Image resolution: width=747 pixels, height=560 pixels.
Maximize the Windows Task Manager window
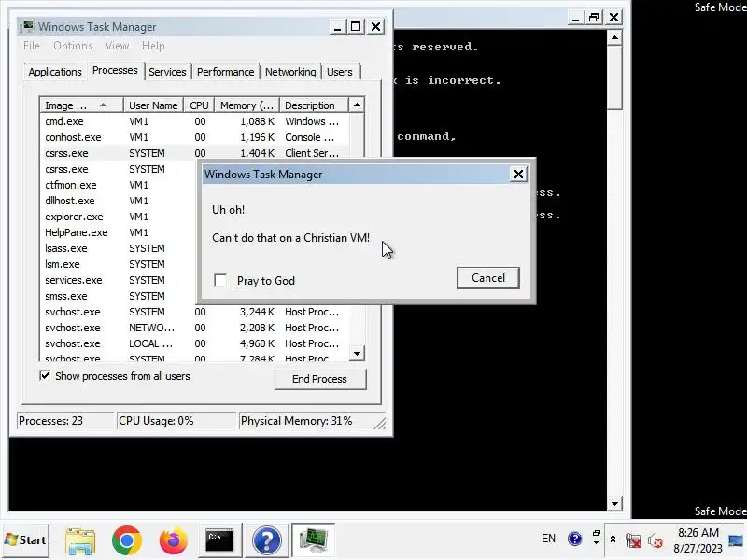356,27
